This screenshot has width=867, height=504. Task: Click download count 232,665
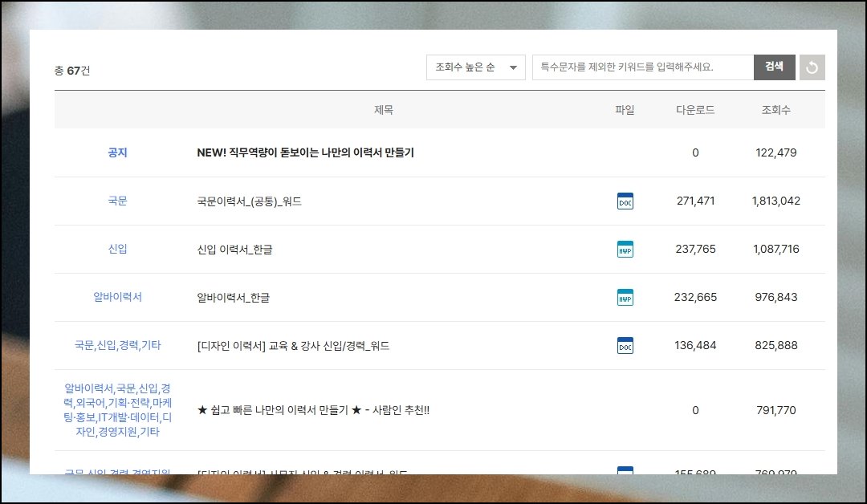pos(695,297)
